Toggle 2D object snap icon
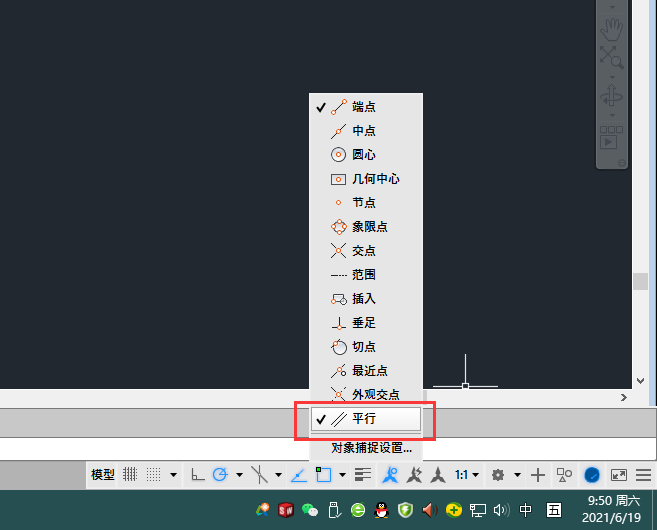 coord(323,475)
